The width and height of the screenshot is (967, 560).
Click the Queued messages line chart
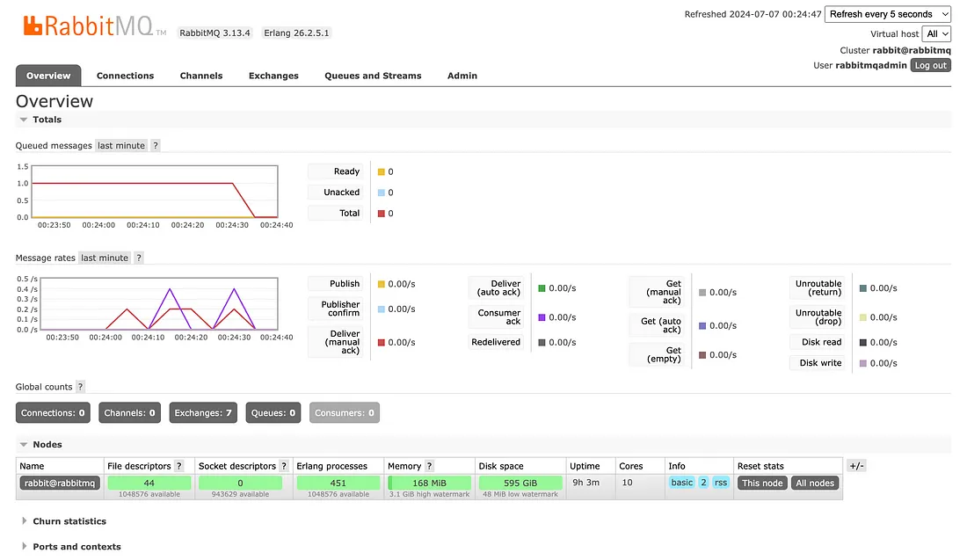point(155,192)
